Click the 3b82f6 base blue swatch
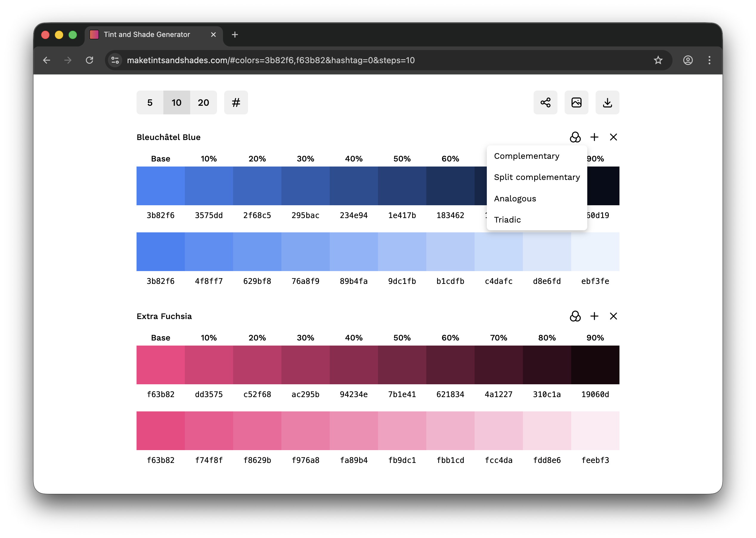The width and height of the screenshot is (756, 538). pyautogui.click(x=160, y=186)
